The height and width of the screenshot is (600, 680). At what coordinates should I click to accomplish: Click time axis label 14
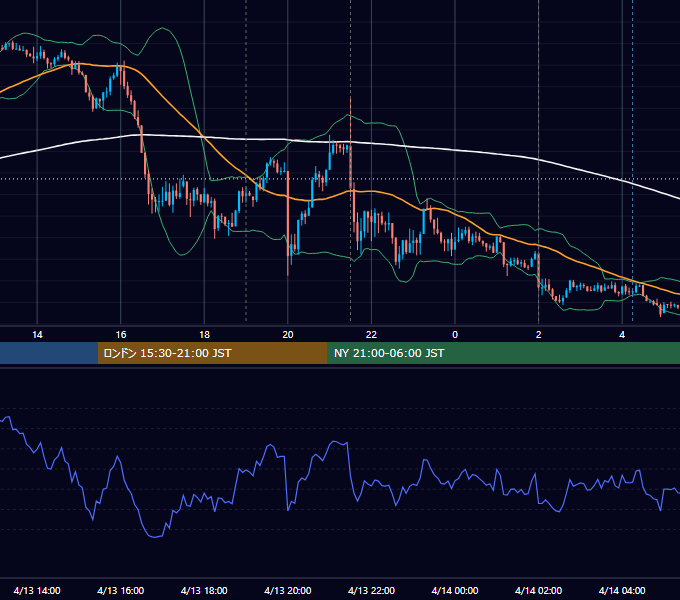pos(37,335)
